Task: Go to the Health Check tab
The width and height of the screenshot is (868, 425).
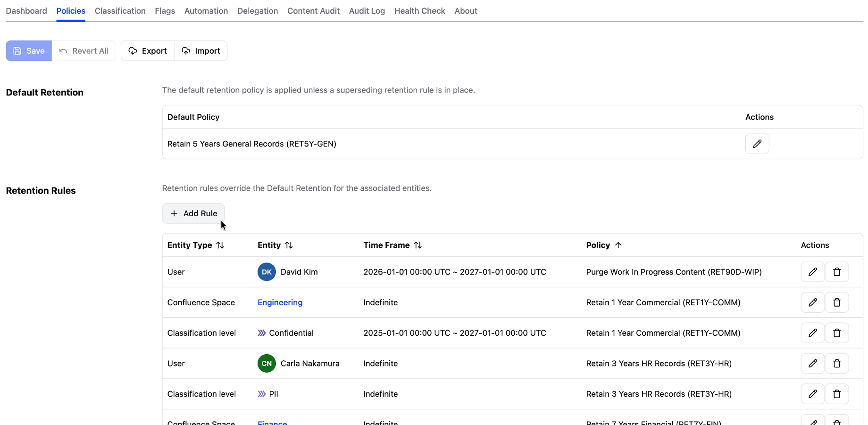Action: 420,11
